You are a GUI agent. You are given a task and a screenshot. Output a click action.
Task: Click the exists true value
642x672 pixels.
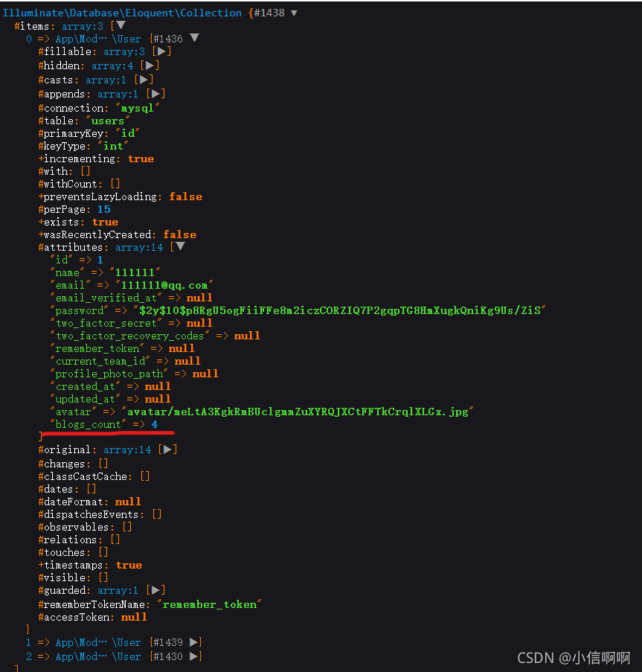(x=105, y=222)
